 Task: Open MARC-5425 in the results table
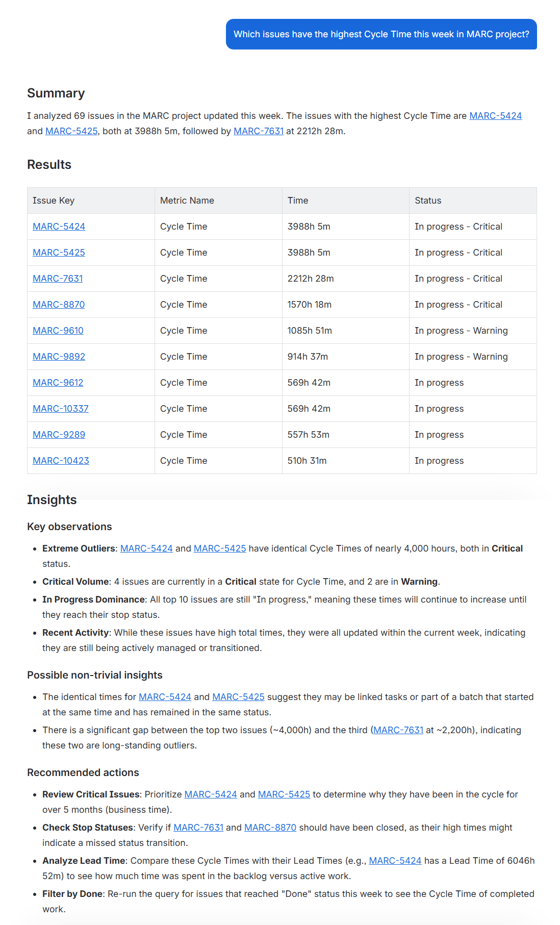59,253
